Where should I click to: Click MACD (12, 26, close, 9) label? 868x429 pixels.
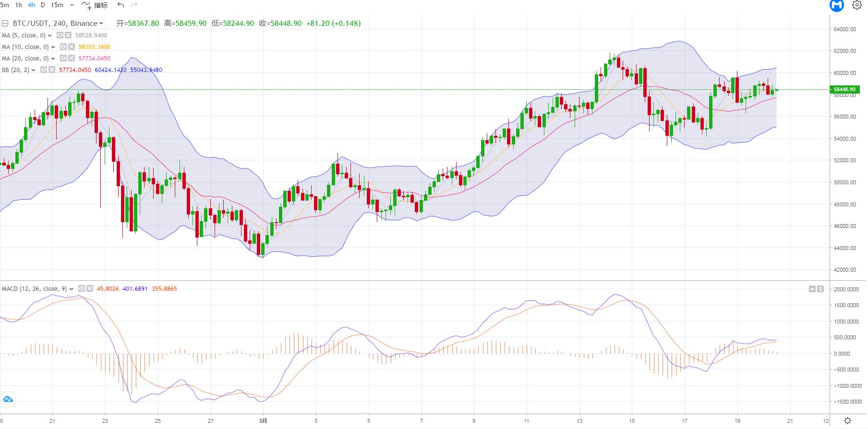(x=34, y=289)
